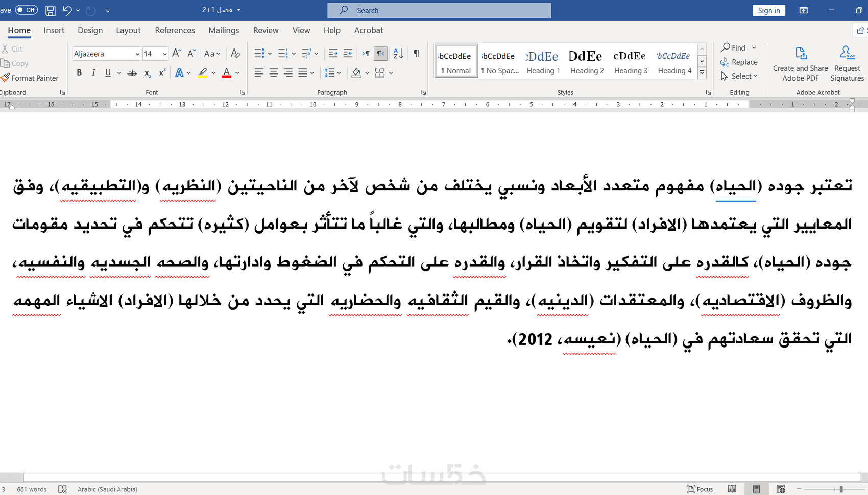Increase font size with the grow-font icon
The image size is (868, 495).
[177, 53]
